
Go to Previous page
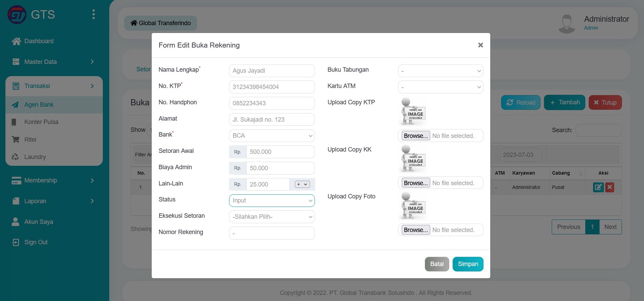(x=569, y=227)
